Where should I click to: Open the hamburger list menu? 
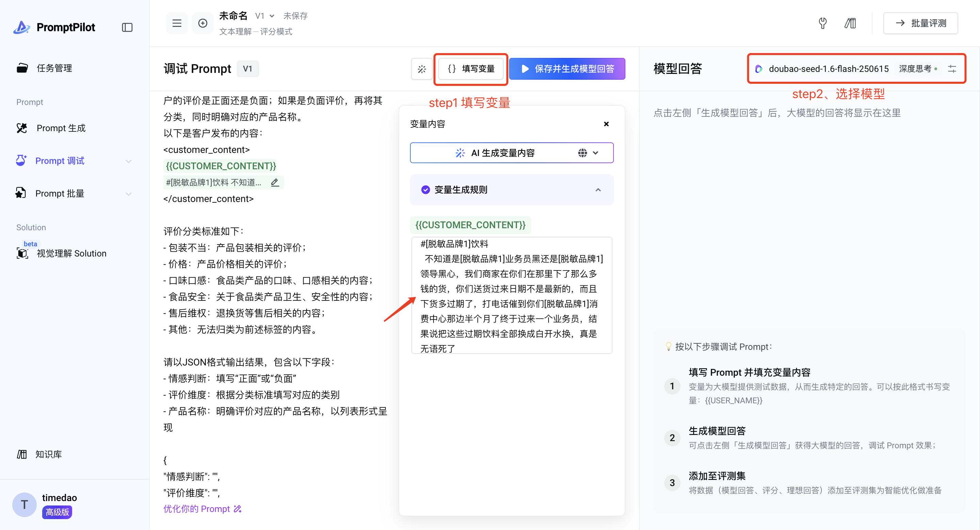pos(177,23)
